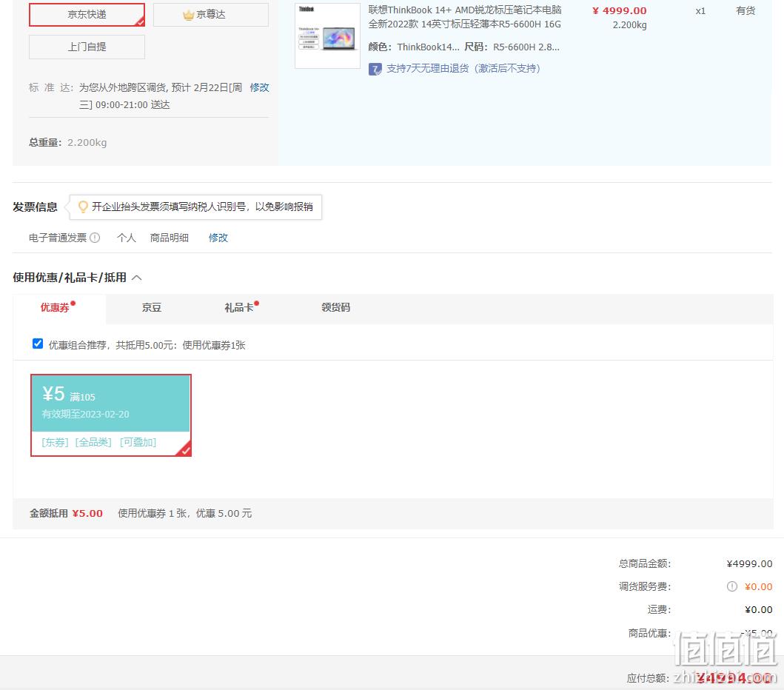
Task: Click the 调货服务费 ¥0.00 value
Action: (759, 586)
